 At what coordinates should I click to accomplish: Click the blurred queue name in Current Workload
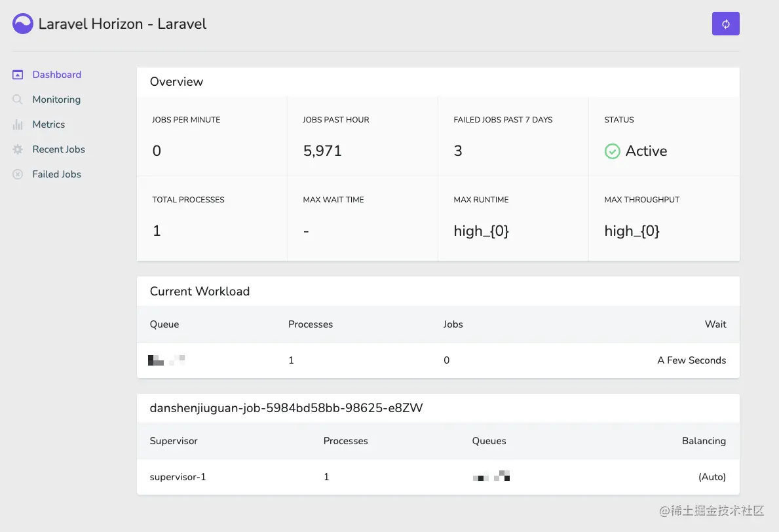point(166,360)
